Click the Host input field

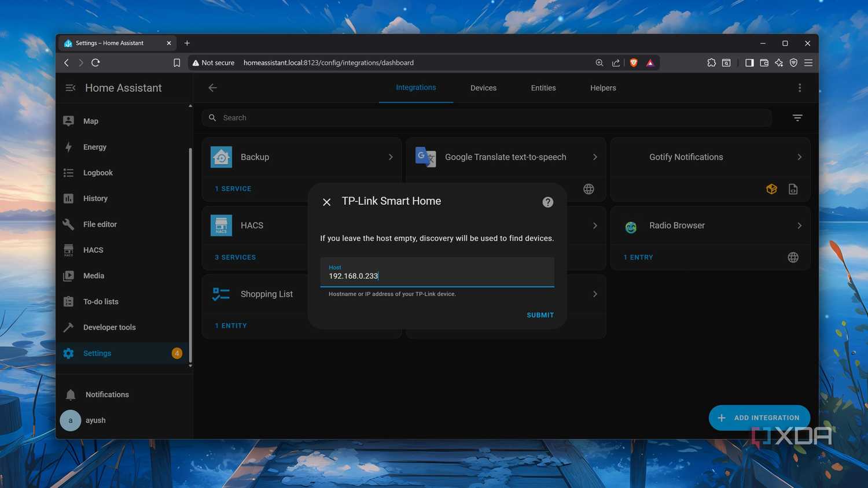click(437, 272)
